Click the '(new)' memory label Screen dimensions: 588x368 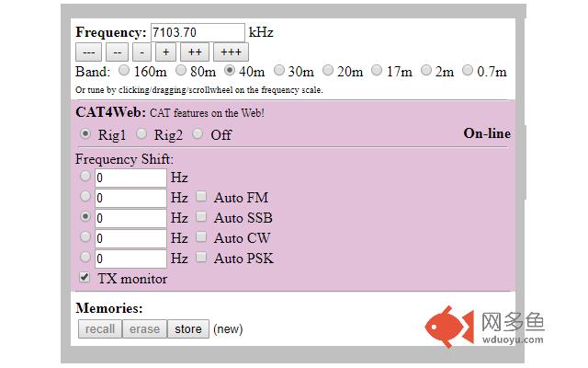(x=228, y=329)
